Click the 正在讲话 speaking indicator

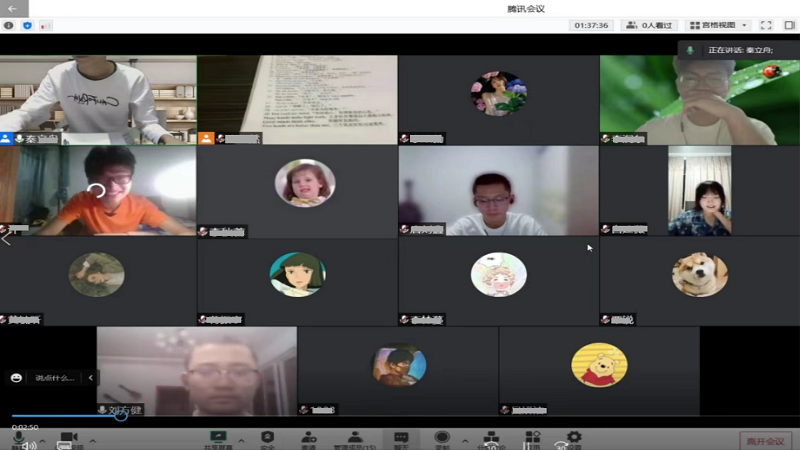point(740,50)
